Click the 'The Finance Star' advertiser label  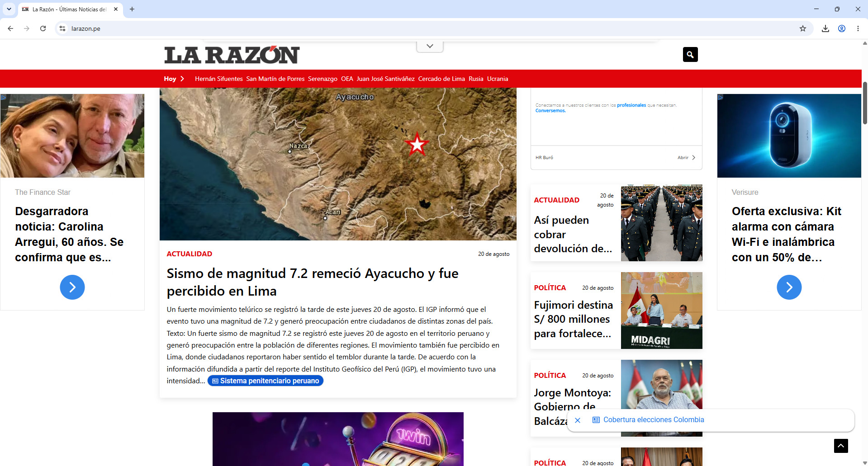43,193
